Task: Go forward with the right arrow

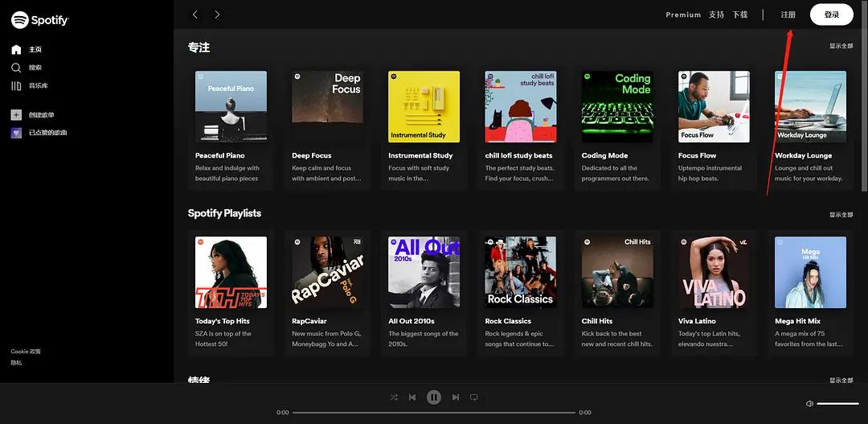Action: click(x=217, y=14)
